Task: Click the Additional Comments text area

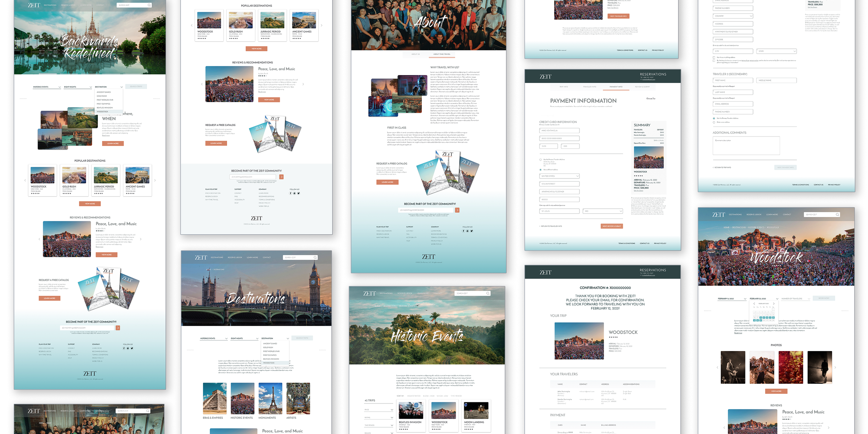Action: coord(746,146)
